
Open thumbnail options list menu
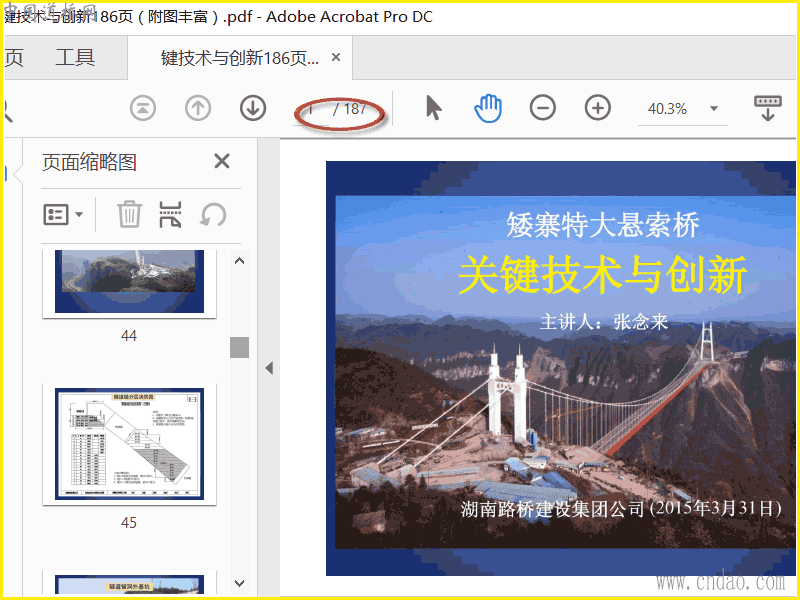pyautogui.click(x=63, y=215)
